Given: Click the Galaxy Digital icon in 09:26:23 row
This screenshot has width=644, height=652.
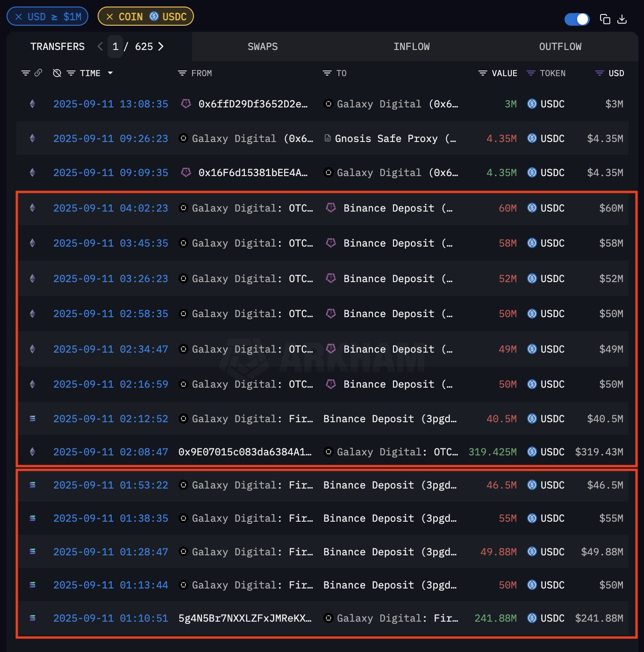Looking at the screenshot, I should click(x=183, y=138).
